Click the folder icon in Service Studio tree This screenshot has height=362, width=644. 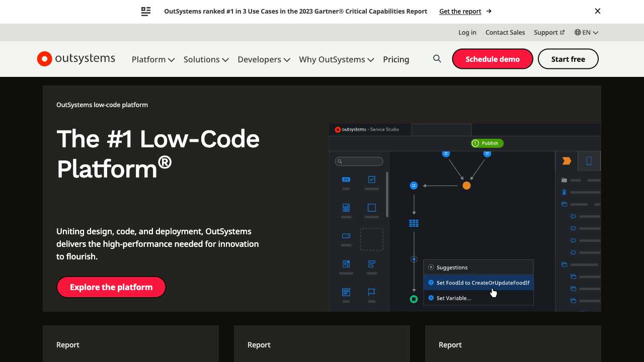pos(564,180)
